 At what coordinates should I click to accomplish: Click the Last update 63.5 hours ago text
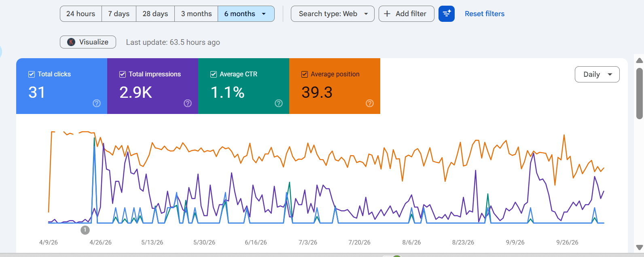pos(173,42)
